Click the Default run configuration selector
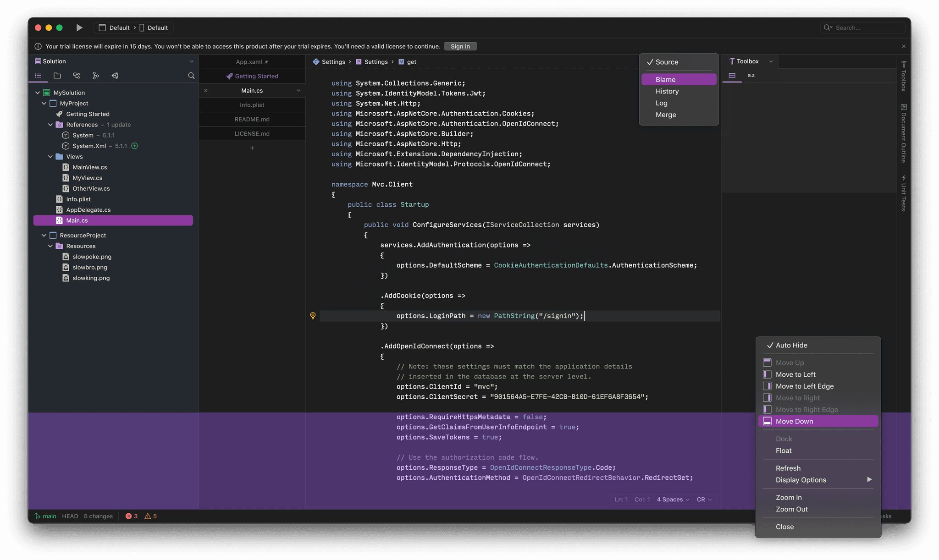Image resolution: width=939 pixels, height=560 pixels. coord(133,27)
